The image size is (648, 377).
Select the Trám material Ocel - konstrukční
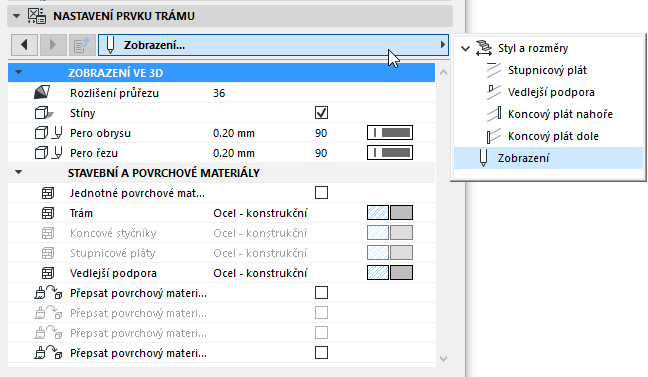tap(260, 213)
